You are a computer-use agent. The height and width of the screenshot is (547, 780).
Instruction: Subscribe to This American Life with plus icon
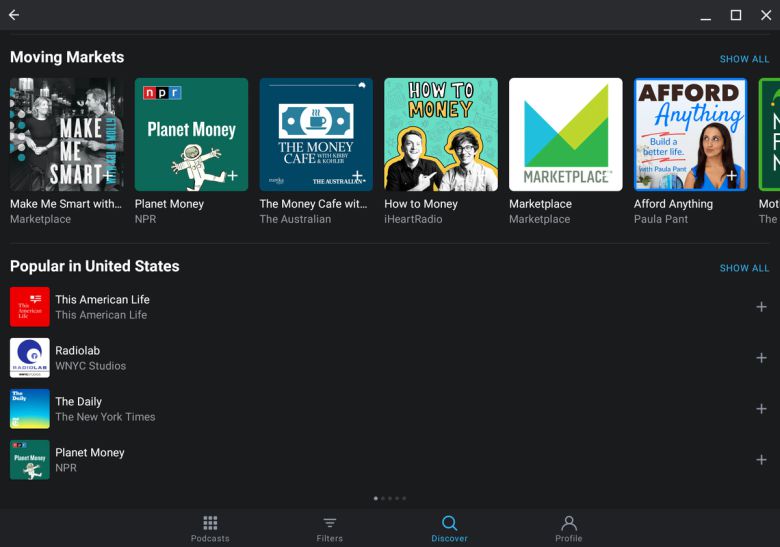click(x=761, y=307)
